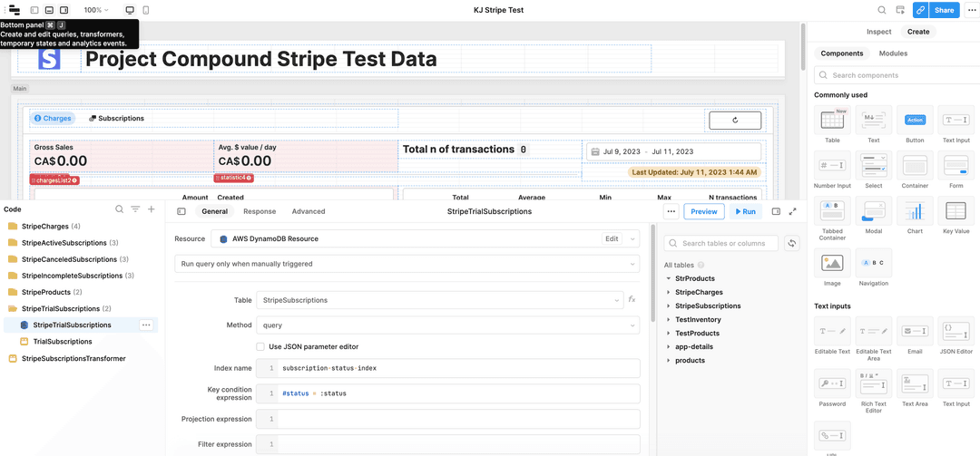980x456 pixels.
Task: Select the Form component icon
Action: click(956, 166)
